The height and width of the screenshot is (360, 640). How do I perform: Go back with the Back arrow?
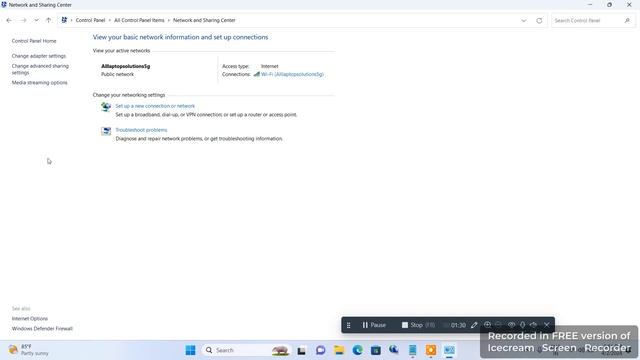pos(9,20)
